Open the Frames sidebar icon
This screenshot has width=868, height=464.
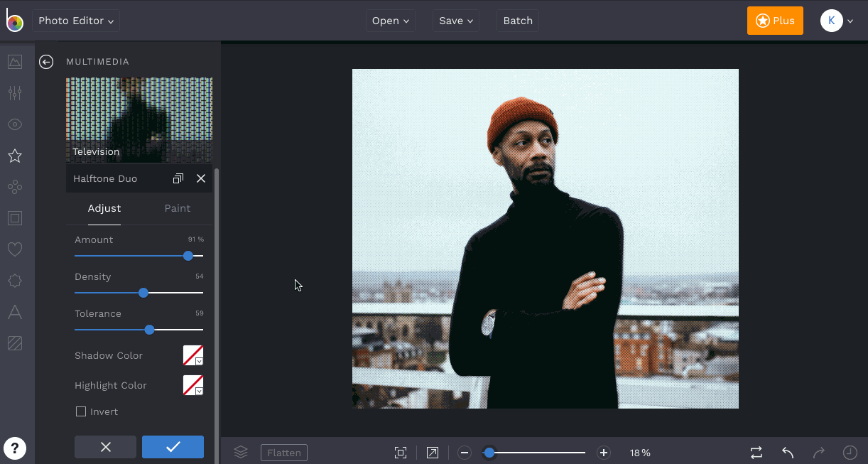[15, 218]
